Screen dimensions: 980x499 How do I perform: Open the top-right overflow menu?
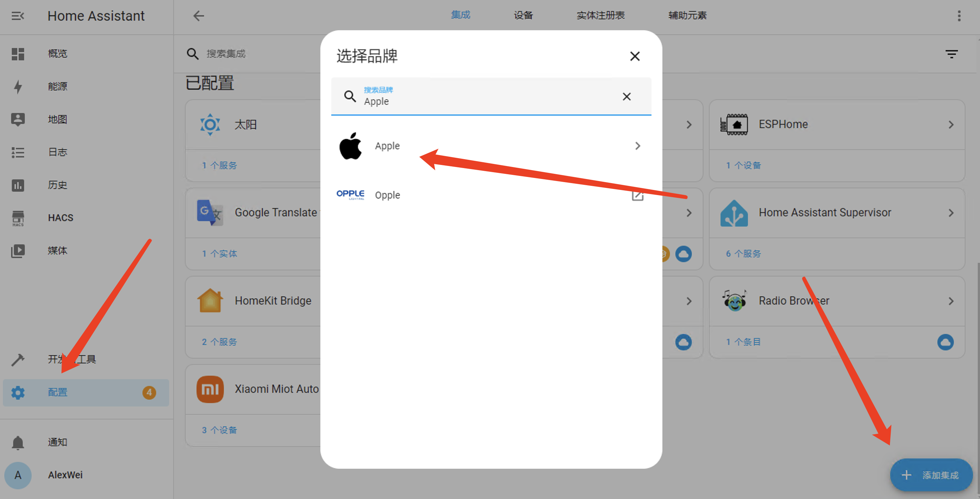[959, 16]
